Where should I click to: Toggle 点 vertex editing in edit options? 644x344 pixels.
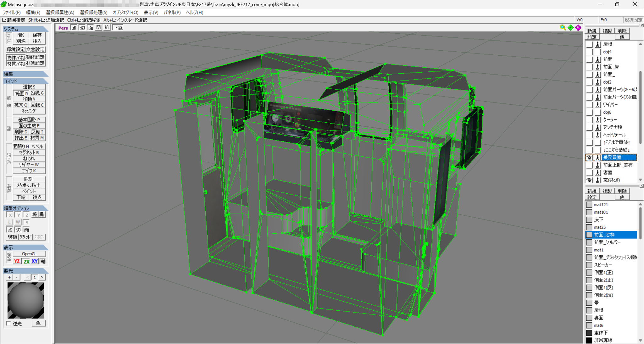(10, 230)
